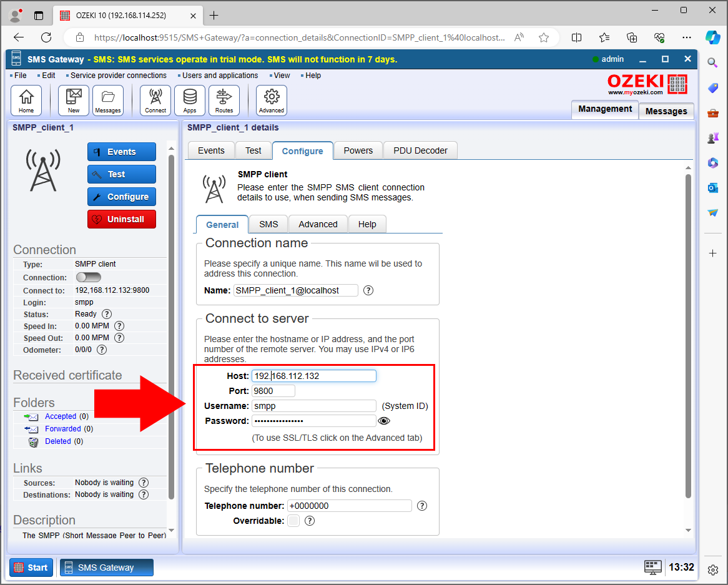This screenshot has height=585, width=728.
Task: Switch to the Management view tab
Action: click(x=605, y=109)
